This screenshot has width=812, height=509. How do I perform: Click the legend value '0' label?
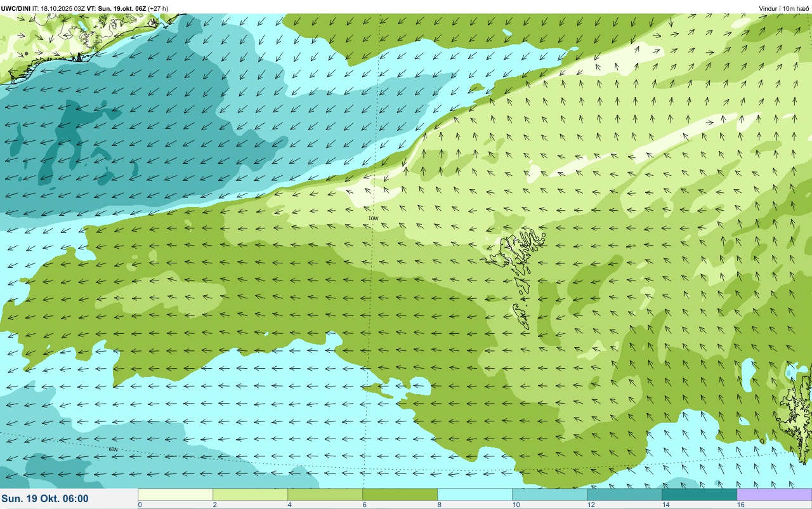(140, 505)
